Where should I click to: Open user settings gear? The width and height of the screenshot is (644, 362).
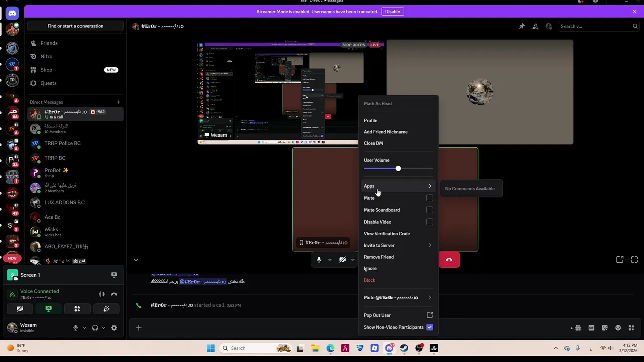coord(114,328)
